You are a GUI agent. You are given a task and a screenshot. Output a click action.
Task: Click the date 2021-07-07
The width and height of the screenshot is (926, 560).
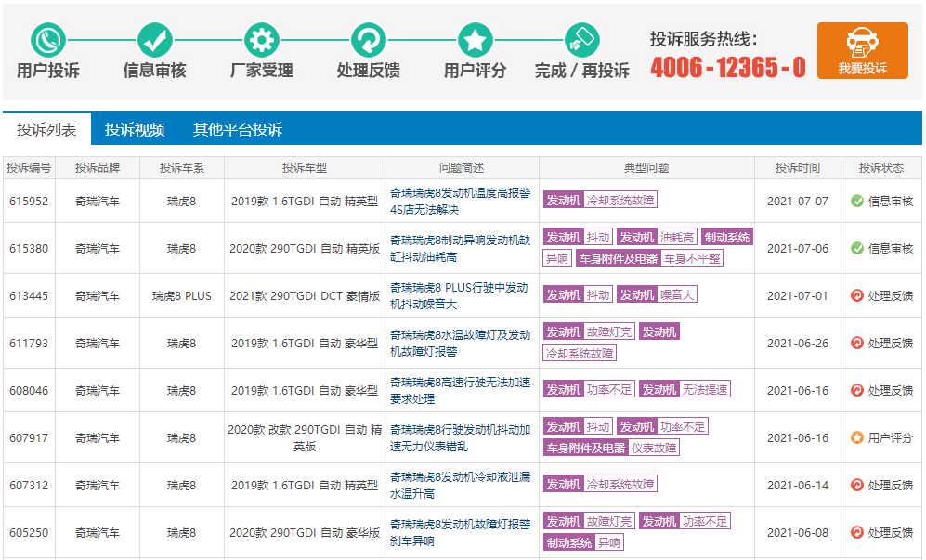(798, 201)
